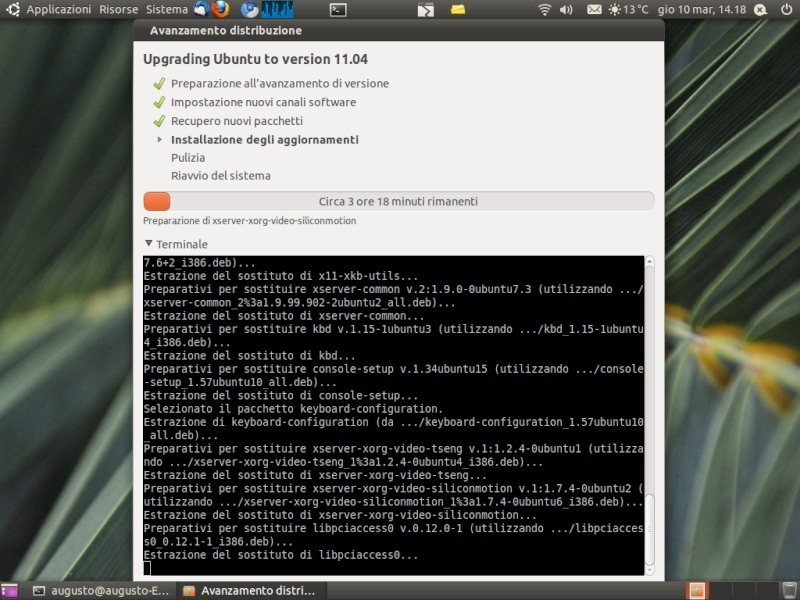Open the calendar from the clock
This screenshot has width=800, height=600.
[702, 9]
